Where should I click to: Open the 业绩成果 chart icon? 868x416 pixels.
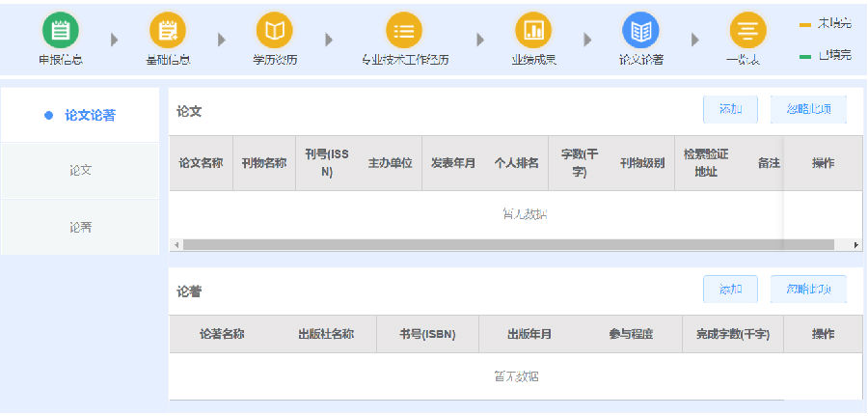(x=532, y=31)
